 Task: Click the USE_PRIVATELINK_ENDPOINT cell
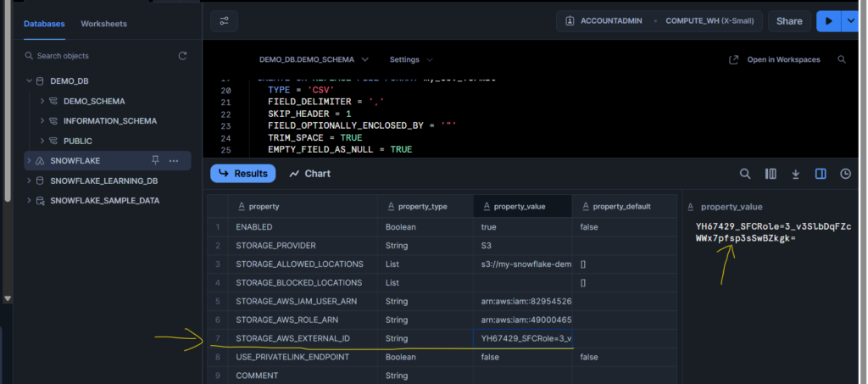click(303, 357)
